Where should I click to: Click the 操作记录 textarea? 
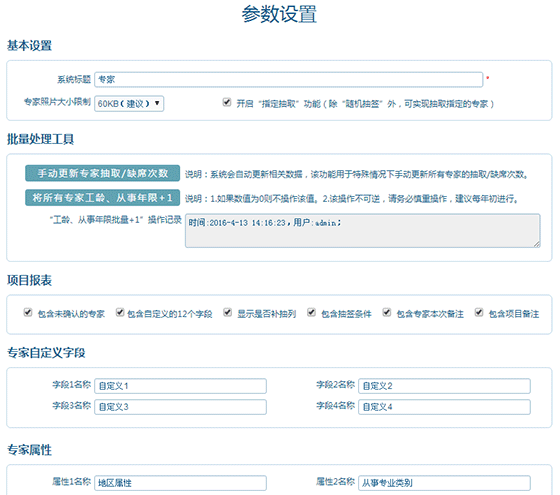362,231
